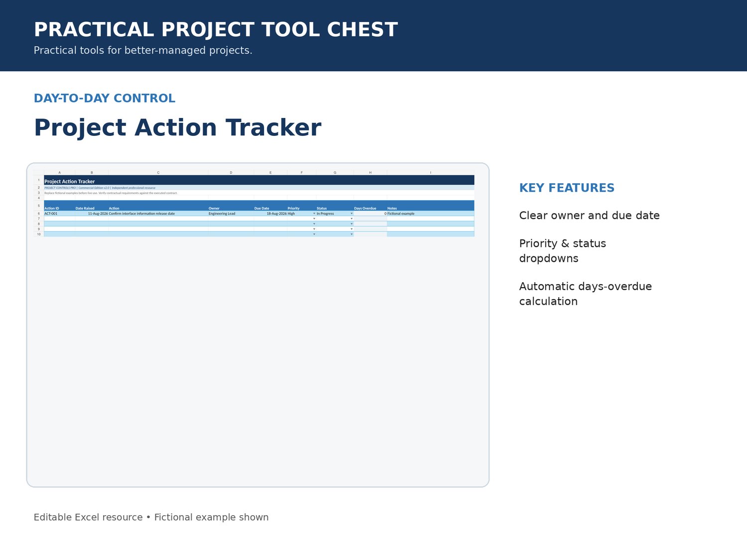Select row 6 header number
The height and width of the screenshot is (560, 747).
tap(39, 214)
